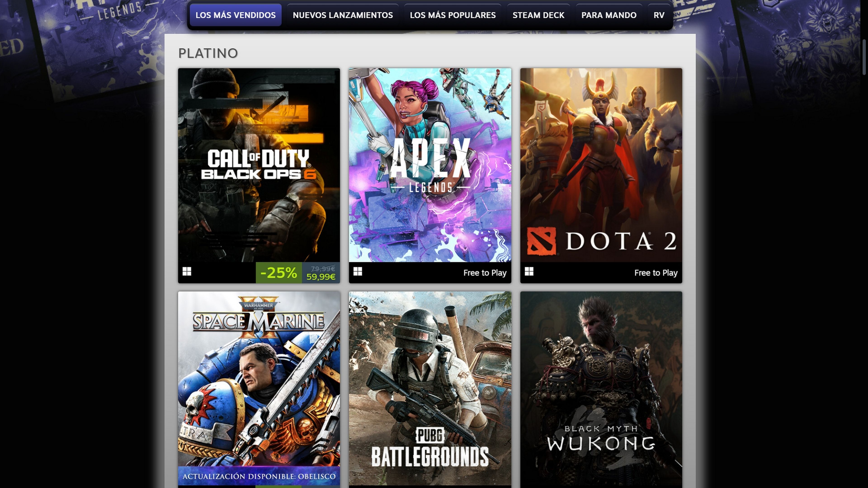Open the Steam Deck tab

(538, 15)
